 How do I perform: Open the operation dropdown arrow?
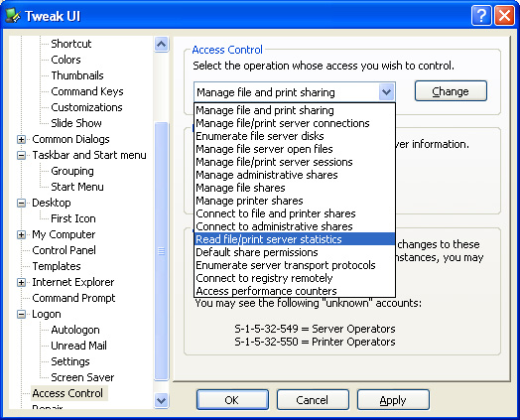point(386,92)
